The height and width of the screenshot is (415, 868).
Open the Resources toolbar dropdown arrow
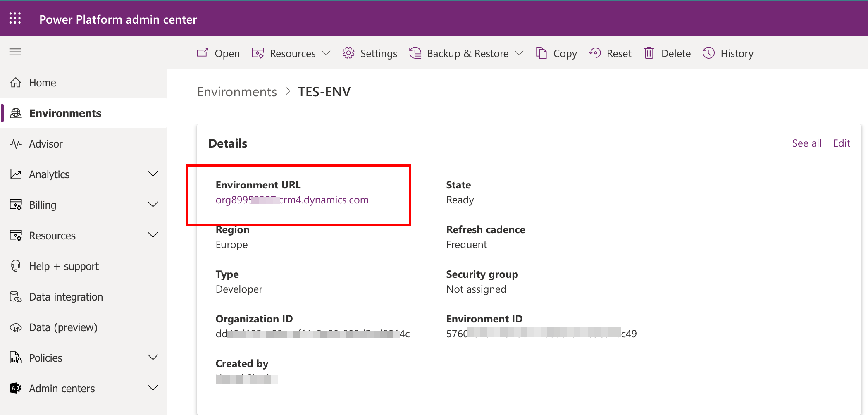tap(326, 53)
